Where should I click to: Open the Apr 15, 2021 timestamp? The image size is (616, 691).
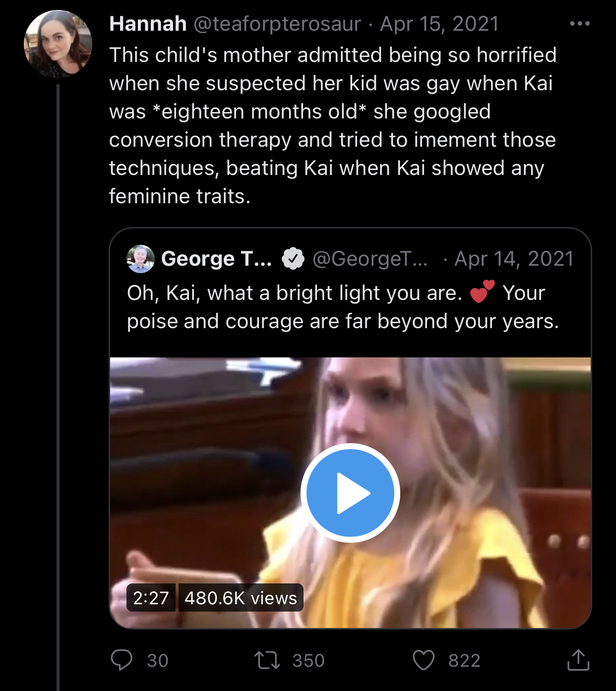(x=439, y=24)
